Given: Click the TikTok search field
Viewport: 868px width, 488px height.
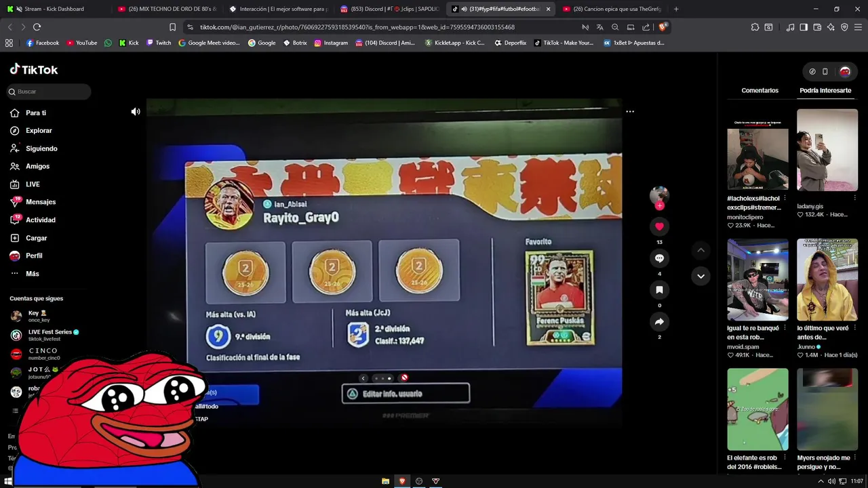Looking at the screenshot, I should point(49,91).
